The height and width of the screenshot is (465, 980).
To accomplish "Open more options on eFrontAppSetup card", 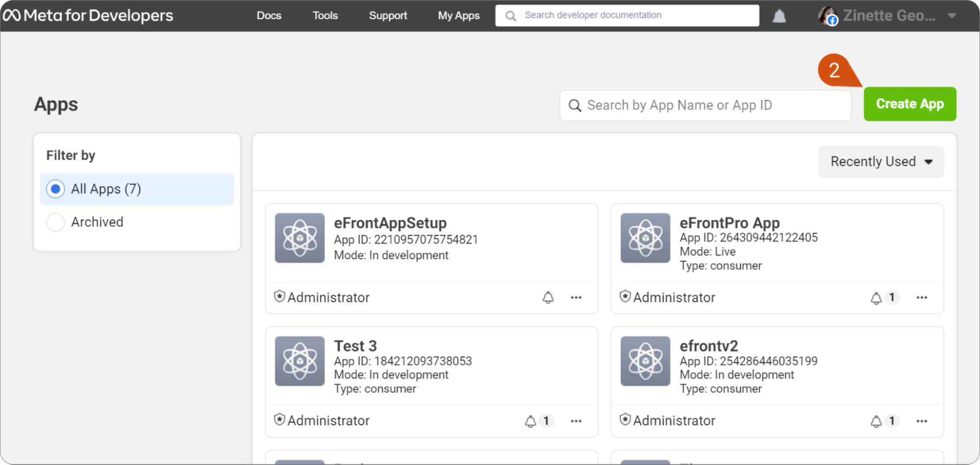I will point(576,297).
